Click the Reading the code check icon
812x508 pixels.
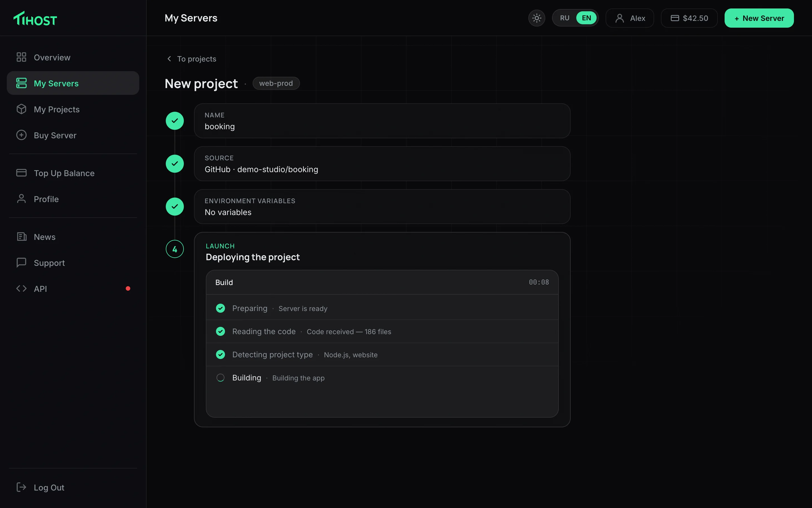pyautogui.click(x=220, y=331)
